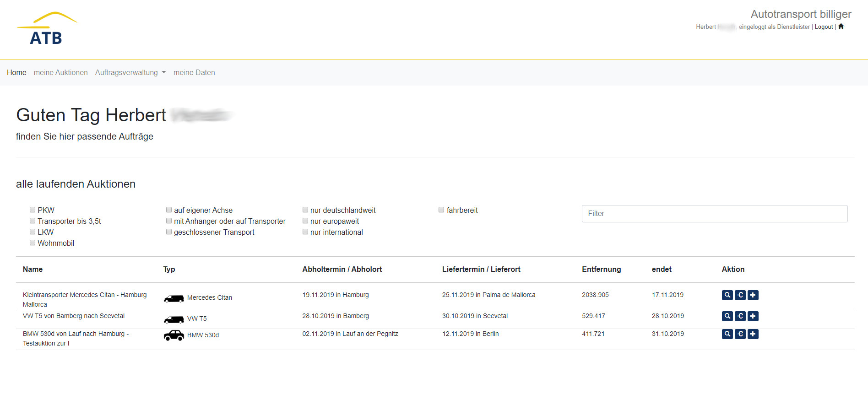Click the ATB logo
The width and height of the screenshot is (868, 416).
(47, 29)
